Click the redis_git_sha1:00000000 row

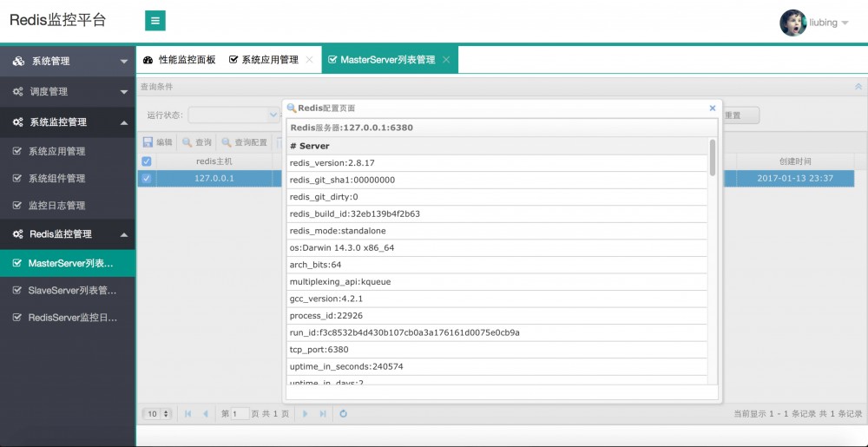coord(497,180)
